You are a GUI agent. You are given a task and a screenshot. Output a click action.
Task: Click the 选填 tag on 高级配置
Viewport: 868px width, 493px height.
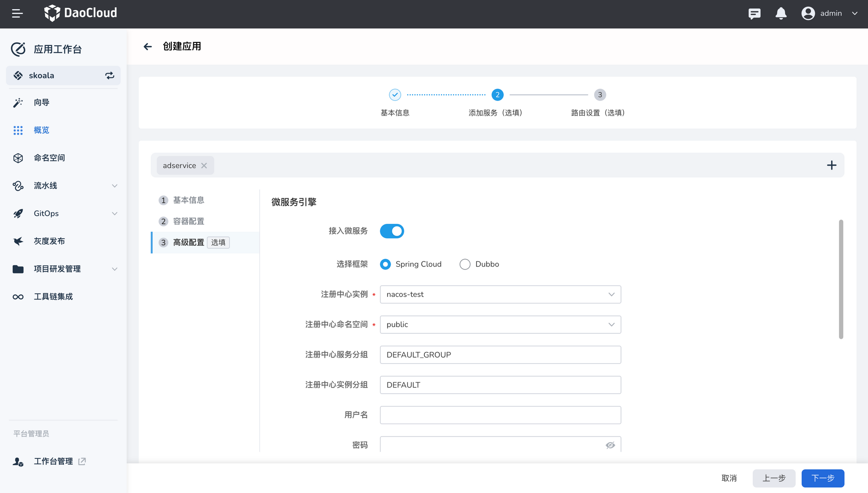click(x=218, y=243)
